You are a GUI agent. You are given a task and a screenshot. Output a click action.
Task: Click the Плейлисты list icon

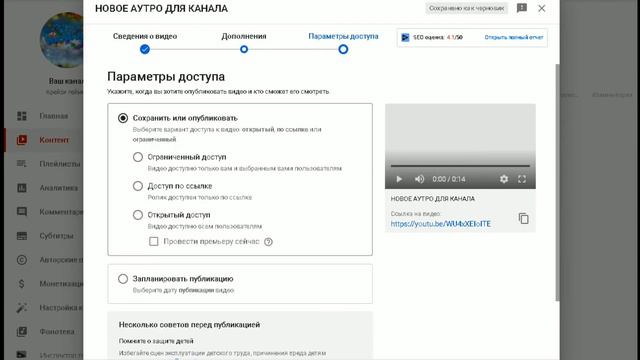coord(22,164)
